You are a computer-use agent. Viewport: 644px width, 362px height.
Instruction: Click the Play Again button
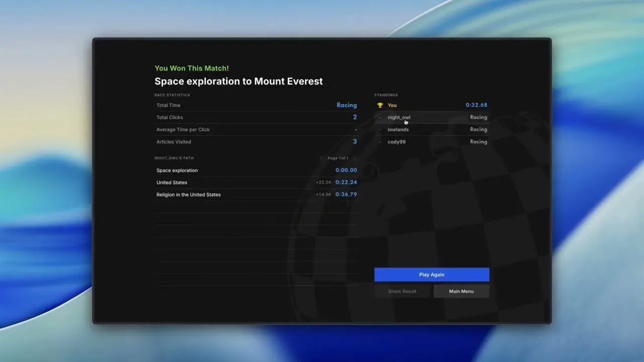tap(432, 275)
